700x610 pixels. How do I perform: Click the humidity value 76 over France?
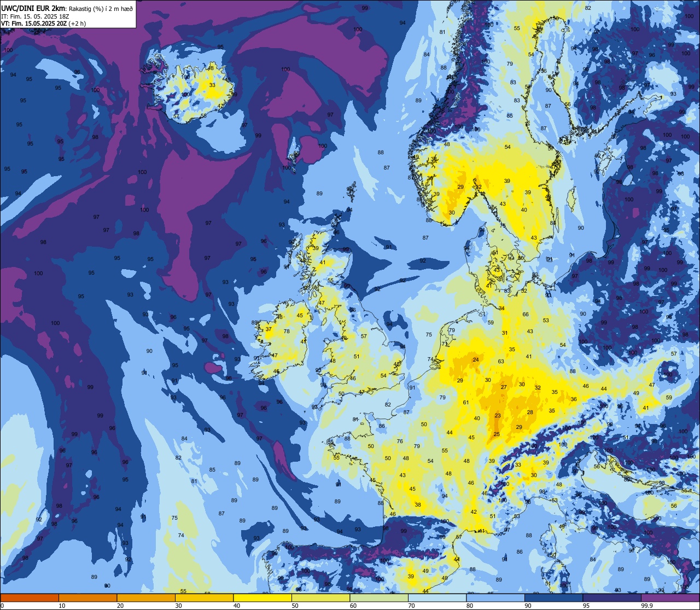click(x=400, y=441)
